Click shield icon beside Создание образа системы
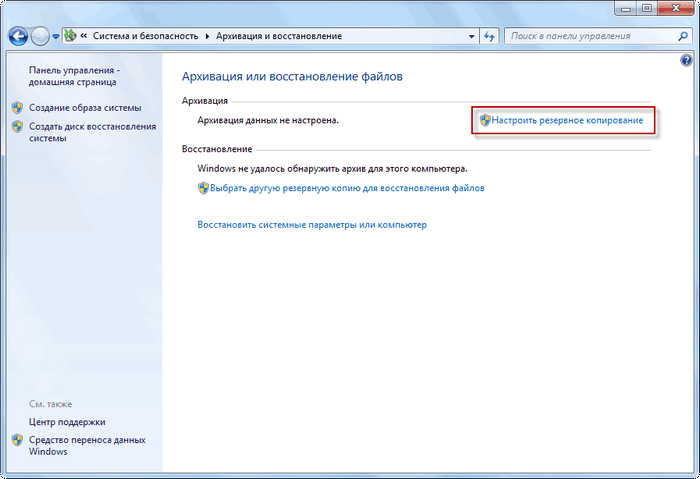 [17, 108]
